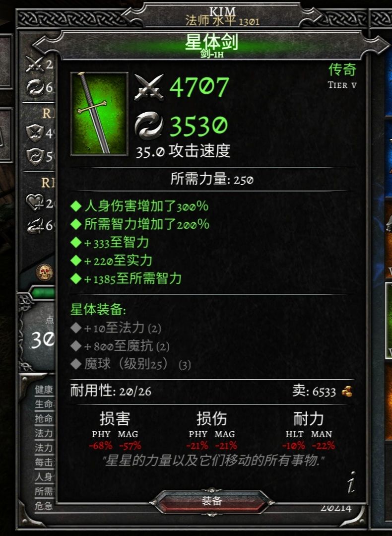The width and height of the screenshot is (392, 536).
Task: Click the star sword item thumbnail
Action: (x=99, y=114)
